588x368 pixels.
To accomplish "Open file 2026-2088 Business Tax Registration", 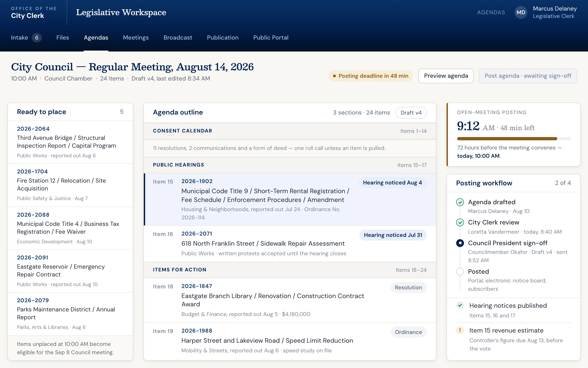I will [x=70, y=228].
